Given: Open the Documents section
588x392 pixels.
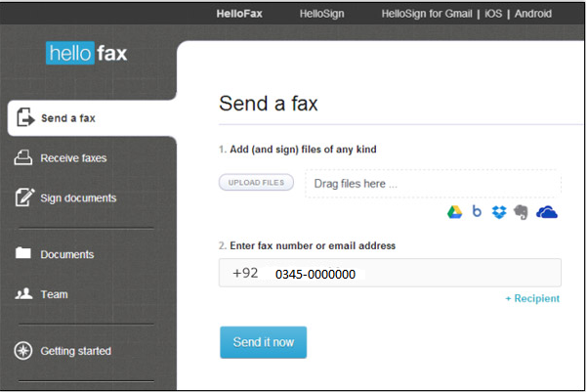Looking at the screenshot, I should [x=67, y=254].
